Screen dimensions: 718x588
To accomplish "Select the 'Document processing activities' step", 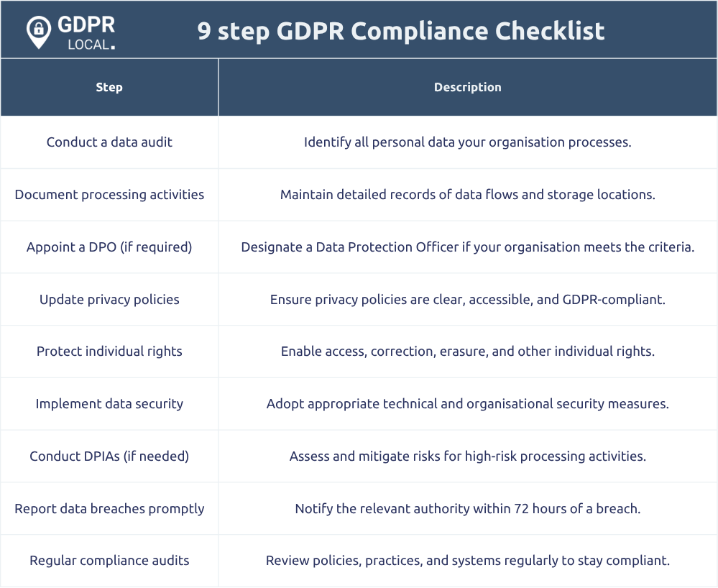I will click(109, 195).
